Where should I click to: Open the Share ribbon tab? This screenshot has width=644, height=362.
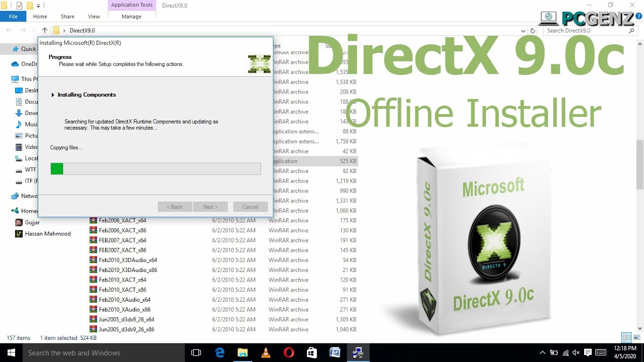(67, 17)
